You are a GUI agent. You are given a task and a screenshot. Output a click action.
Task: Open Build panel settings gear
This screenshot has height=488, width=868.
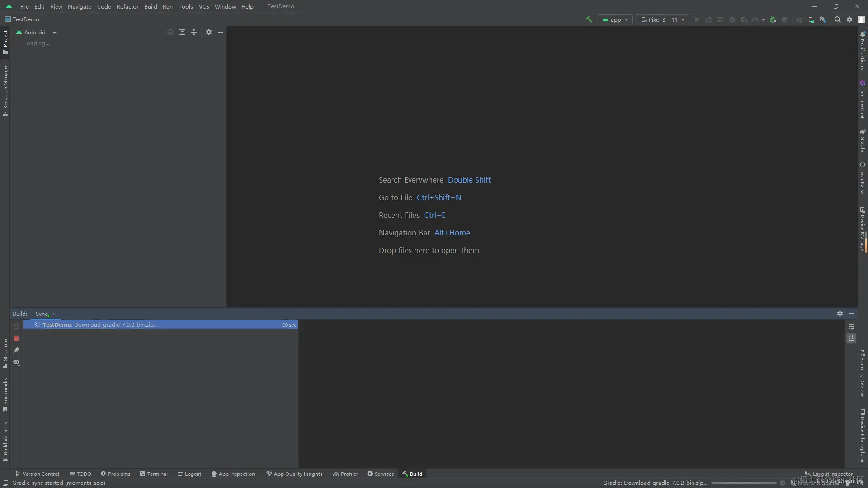(840, 314)
